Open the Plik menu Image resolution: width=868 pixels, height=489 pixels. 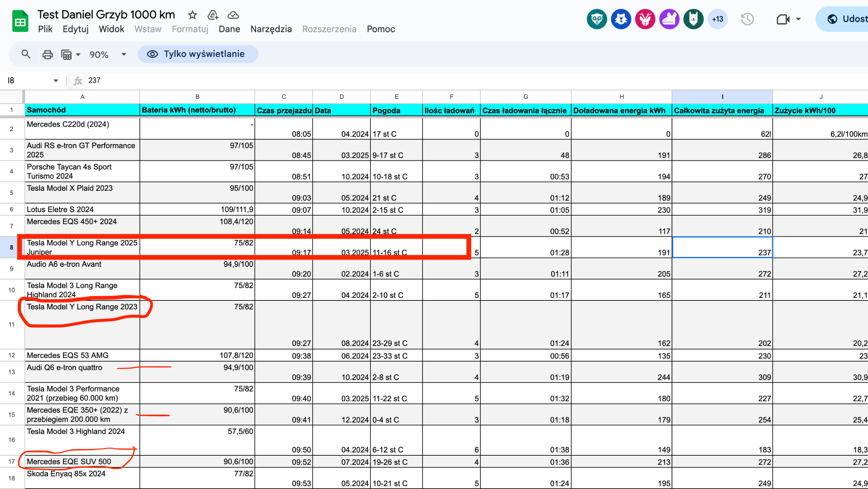pos(45,29)
